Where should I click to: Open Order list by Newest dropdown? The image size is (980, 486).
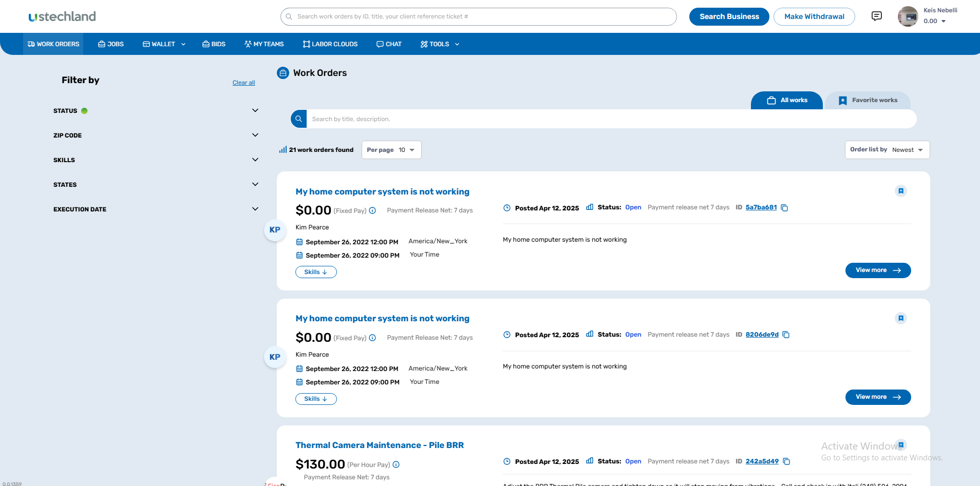point(887,150)
